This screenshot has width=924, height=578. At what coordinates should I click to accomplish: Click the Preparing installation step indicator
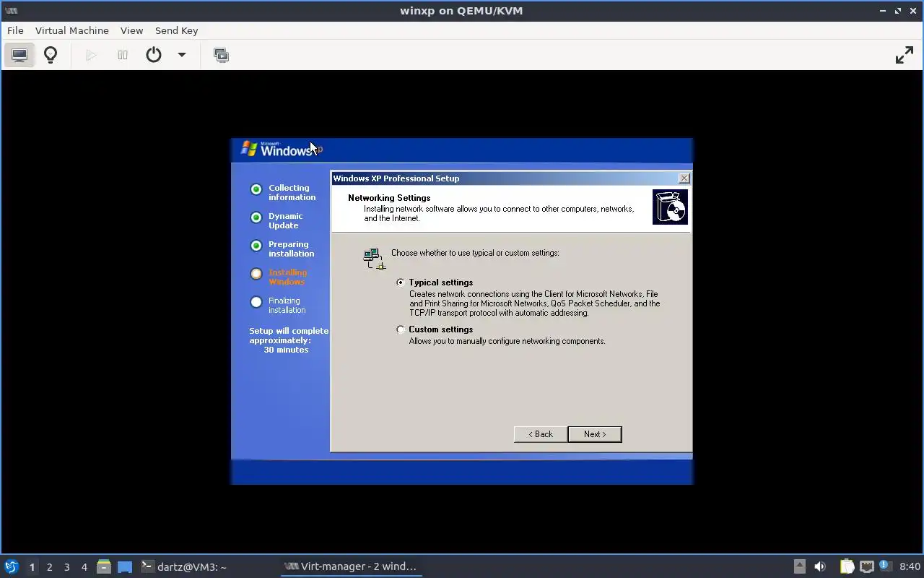click(256, 246)
